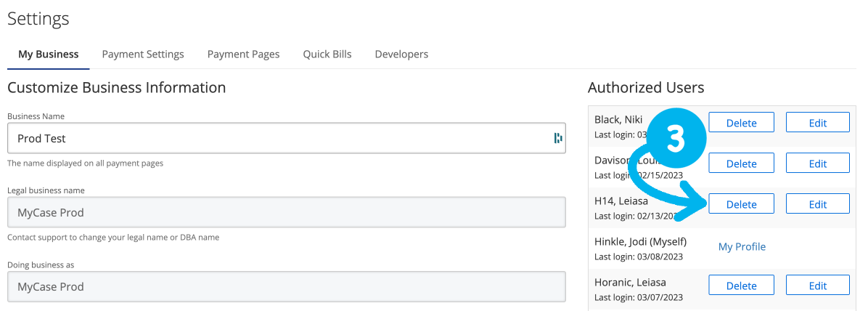This screenshot has width=868, height=311.
Task: Select the Doing business as field
Action: point(286,287)
